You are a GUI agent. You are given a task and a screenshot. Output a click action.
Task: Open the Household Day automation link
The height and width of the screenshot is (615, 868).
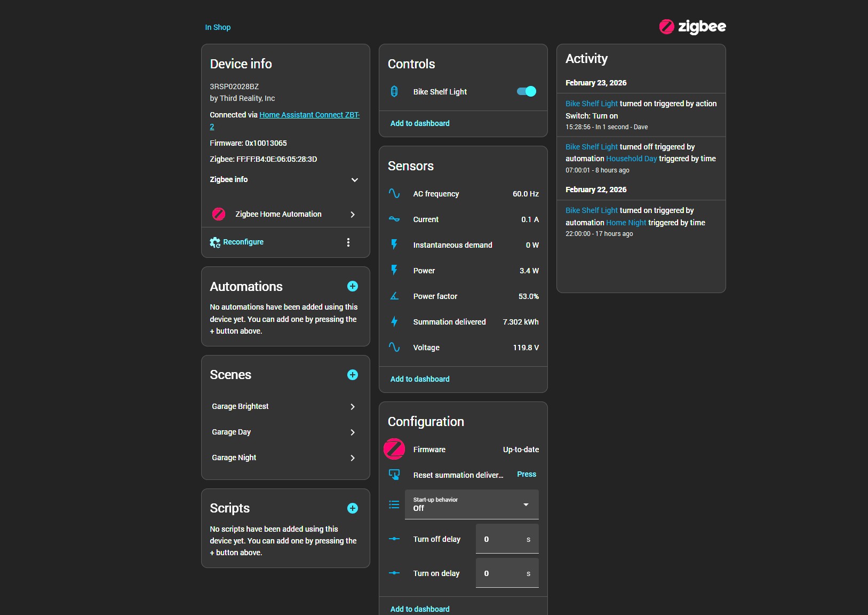(x=632, y=159)
